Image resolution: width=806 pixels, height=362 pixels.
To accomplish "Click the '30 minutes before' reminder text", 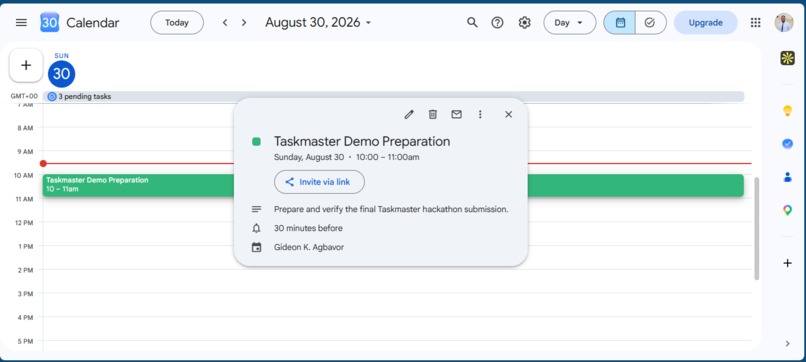I will point(308,228).
